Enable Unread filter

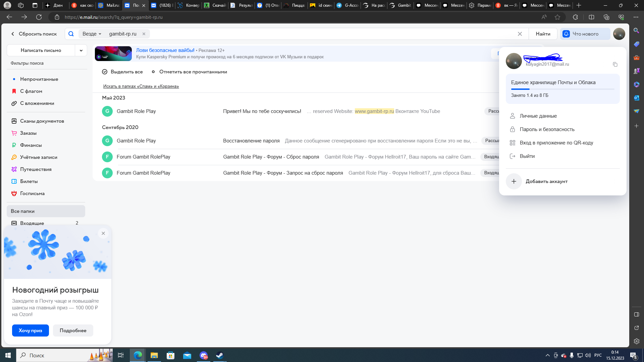(x=39, y=79)
